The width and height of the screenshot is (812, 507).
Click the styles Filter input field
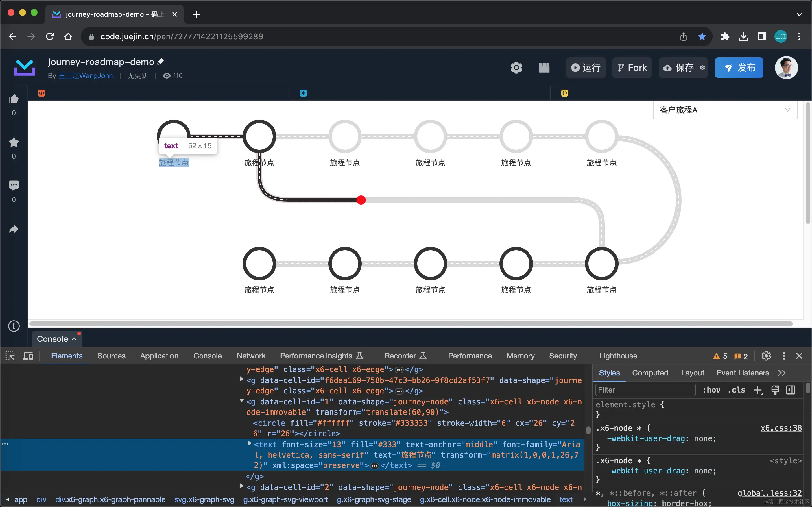pyautogui.click(x=645, y=390)
